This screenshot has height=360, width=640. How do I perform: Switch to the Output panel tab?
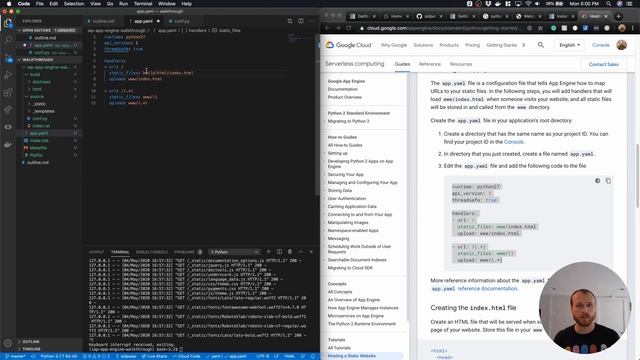[x=97, y=252]
